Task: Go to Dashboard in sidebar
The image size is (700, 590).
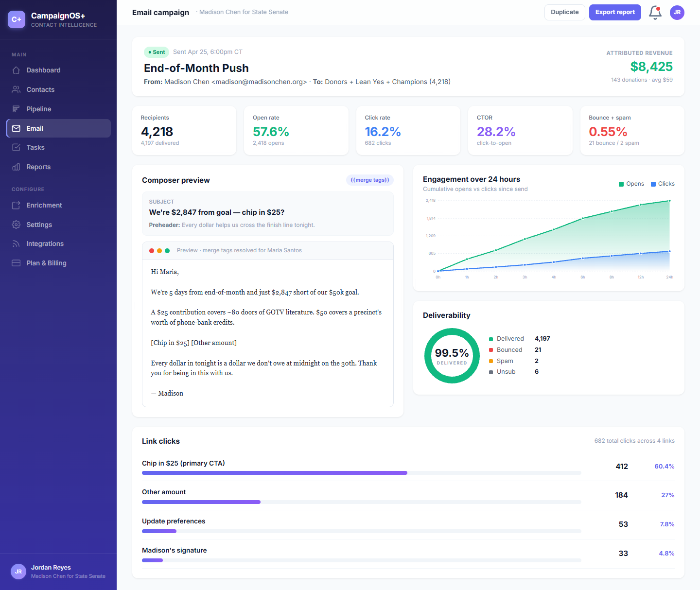Action: coord(58,70)
